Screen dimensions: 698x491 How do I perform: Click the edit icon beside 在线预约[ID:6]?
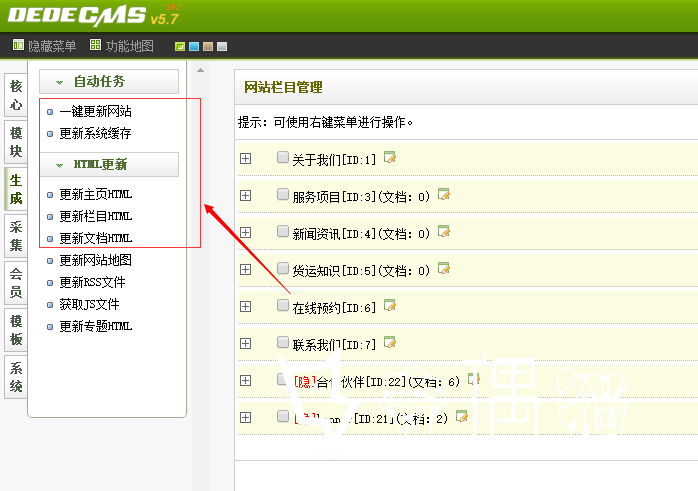point(390,306)
